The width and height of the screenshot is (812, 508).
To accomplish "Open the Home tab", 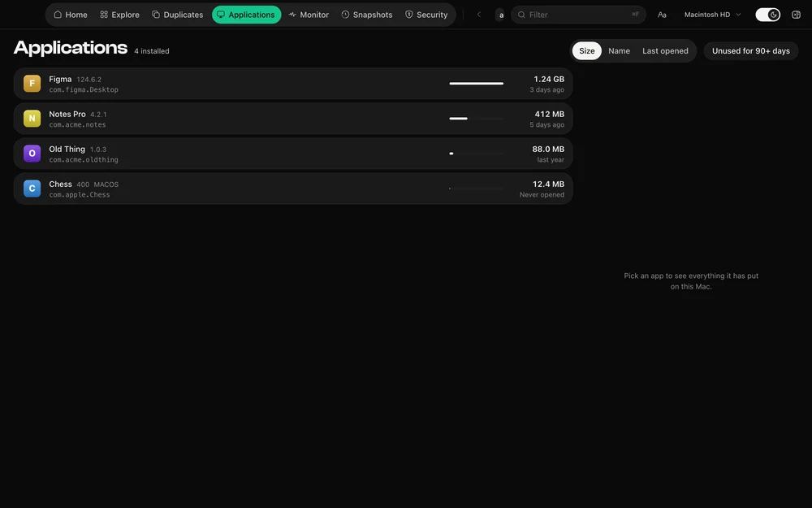I will (x=71, y=15).
